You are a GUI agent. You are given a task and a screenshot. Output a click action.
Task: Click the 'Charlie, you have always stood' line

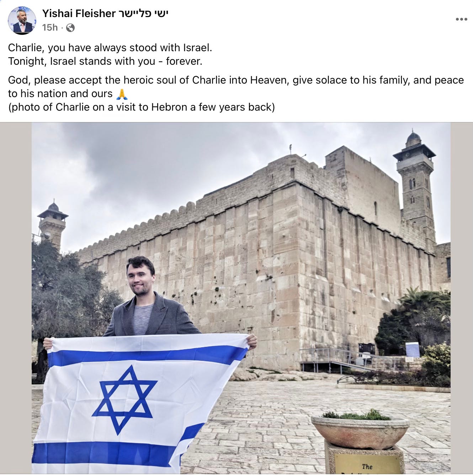click(110, 48)
